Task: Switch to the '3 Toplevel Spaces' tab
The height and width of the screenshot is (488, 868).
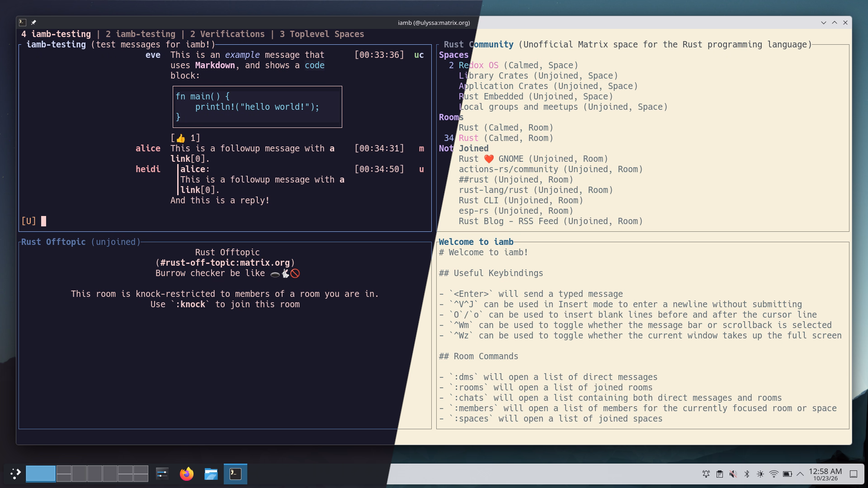Action: (x=322, y=34)
